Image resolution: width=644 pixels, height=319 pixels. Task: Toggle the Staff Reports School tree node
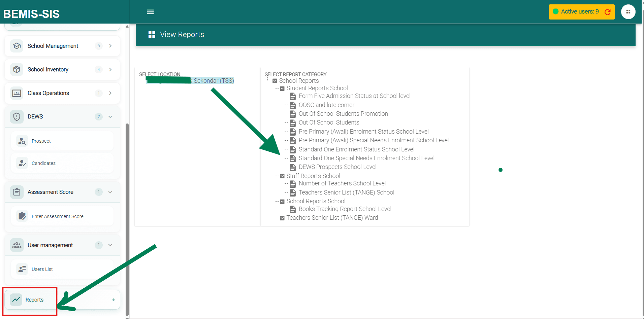282,176
